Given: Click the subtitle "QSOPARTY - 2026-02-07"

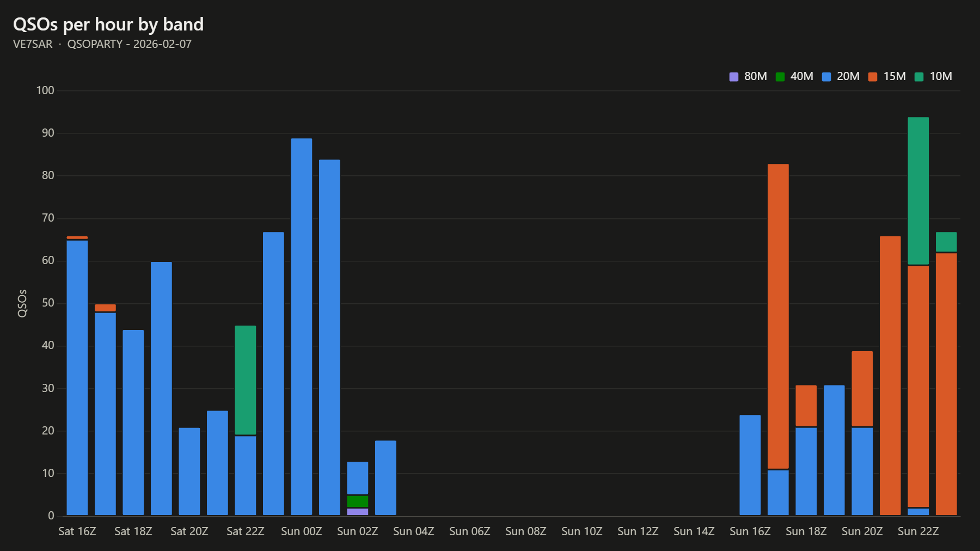Looking at the screenshot, I should tap(130, 44).
